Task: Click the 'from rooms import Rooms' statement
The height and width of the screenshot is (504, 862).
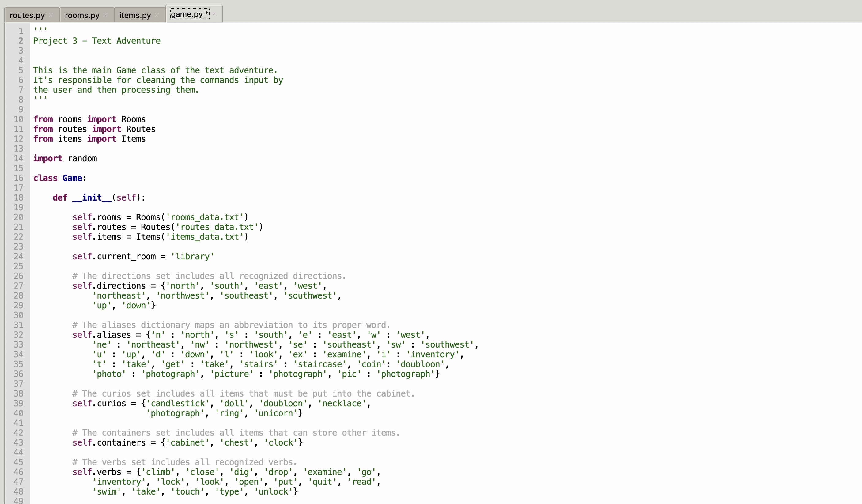Action: coord(89,119)
